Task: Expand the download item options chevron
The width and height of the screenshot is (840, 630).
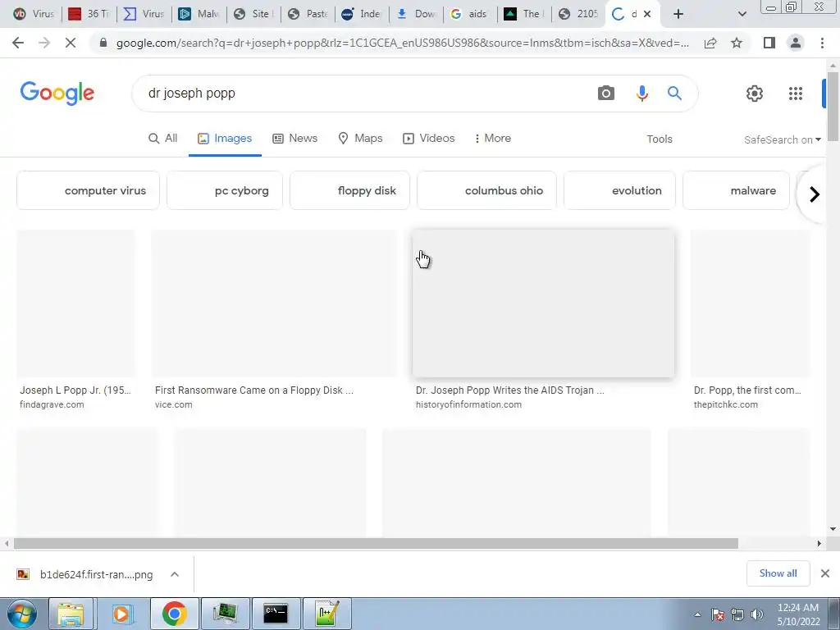Action: [x=175, y=574]
